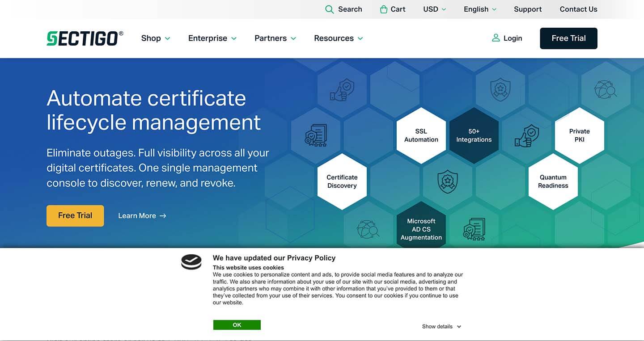Image resolution: width=644 pixels, height=341 pixels.
Task: Click the globe magnifier icon at top right
Action: click(606, 89)
